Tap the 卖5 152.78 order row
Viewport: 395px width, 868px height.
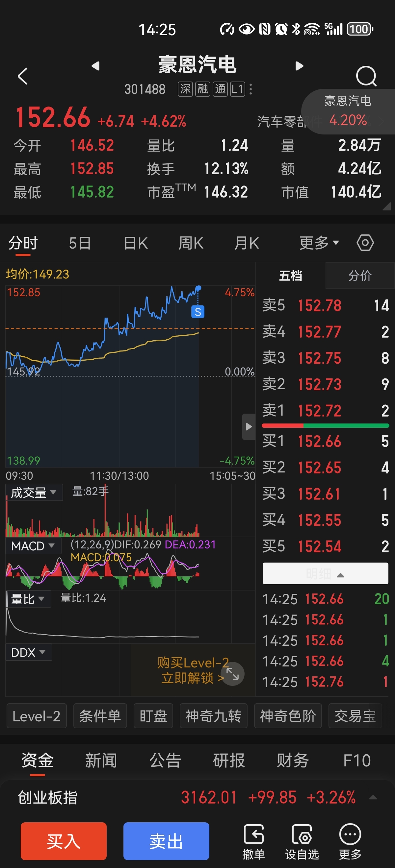point(326,306)
